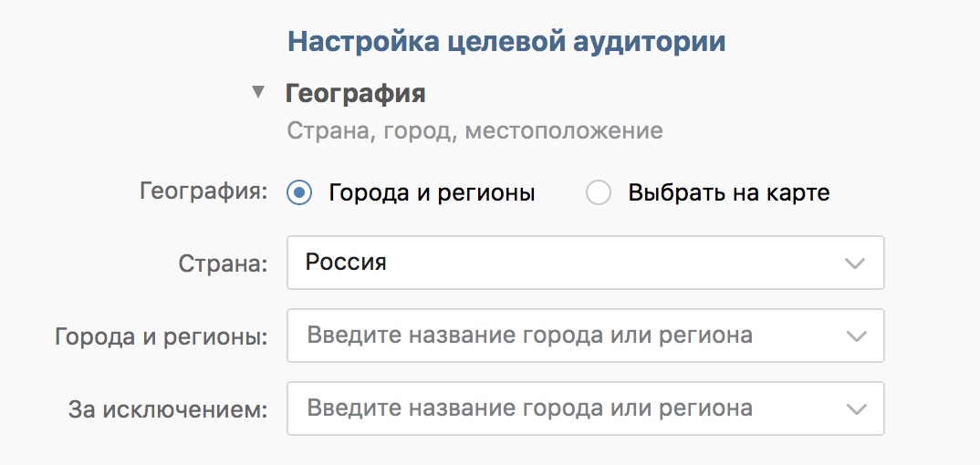Click the "Настройка целевой аудитории" heading
The height and width of the screenshot is (465, 980).
[x=506, y=42]
